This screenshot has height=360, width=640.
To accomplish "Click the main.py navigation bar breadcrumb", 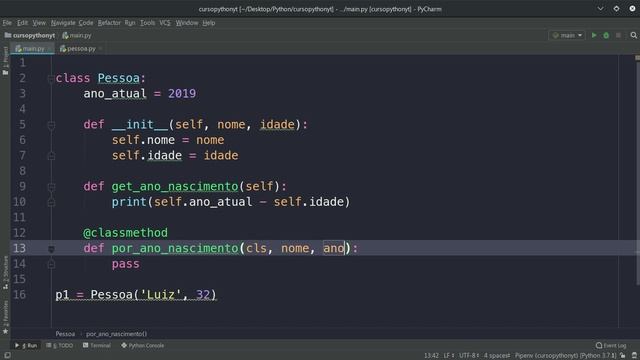I will [77, 36].
